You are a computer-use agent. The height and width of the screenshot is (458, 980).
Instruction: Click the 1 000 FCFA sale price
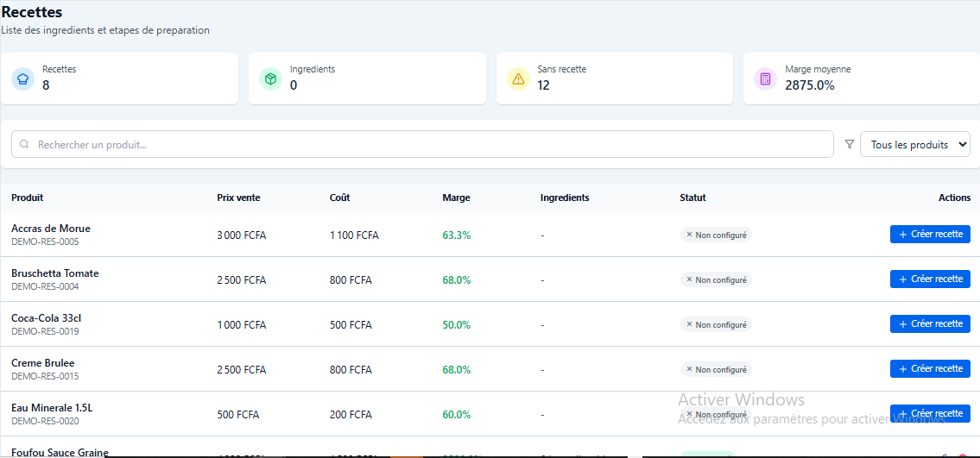(241, 325)
